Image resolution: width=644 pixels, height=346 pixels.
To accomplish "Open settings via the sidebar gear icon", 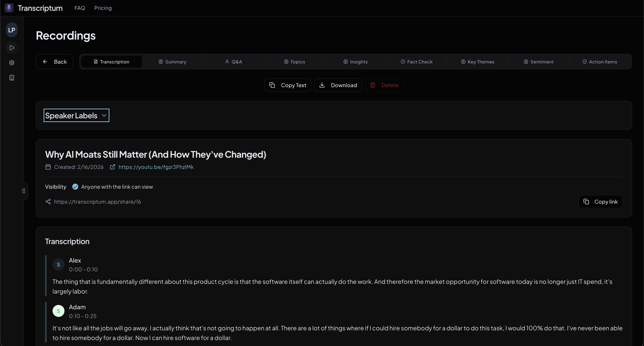I will pyautogui.click(x=12, y=63).
